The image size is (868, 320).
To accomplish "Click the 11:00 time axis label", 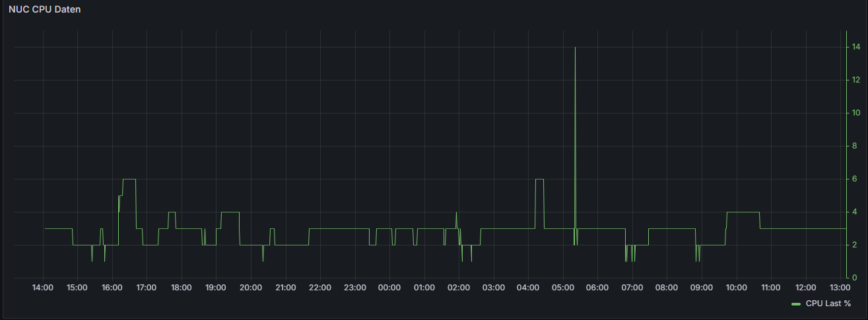I will pos(770,288).
